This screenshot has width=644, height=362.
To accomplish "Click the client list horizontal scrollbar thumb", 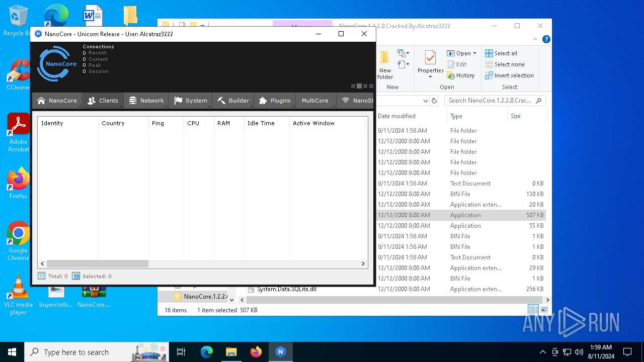I will 98,263.
